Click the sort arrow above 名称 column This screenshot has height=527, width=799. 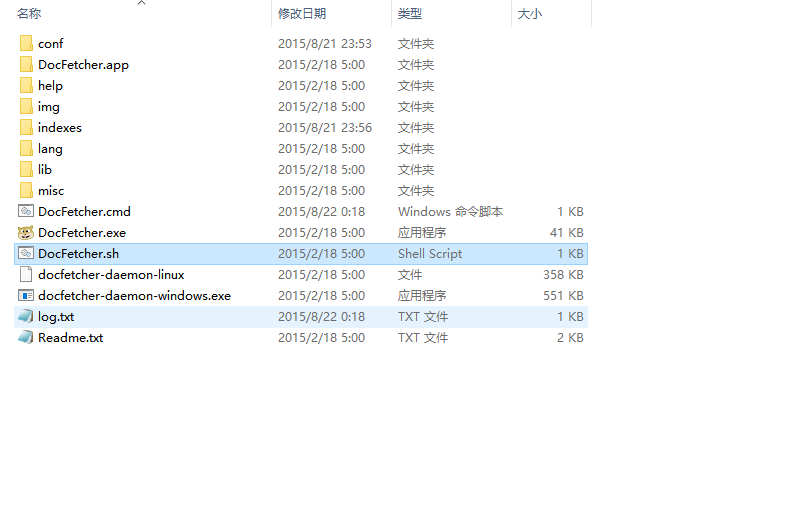click(x=142, y=3)
